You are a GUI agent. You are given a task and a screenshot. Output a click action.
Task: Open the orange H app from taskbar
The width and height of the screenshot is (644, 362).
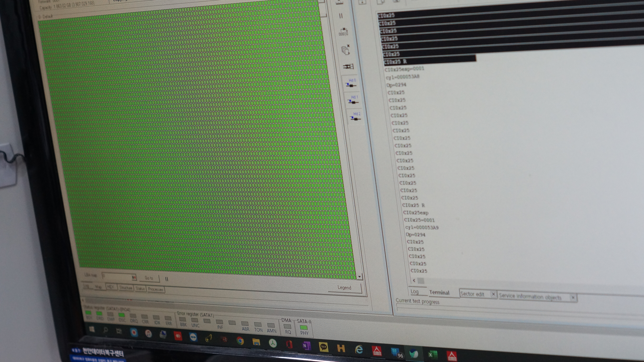click(x=341, y=348)
